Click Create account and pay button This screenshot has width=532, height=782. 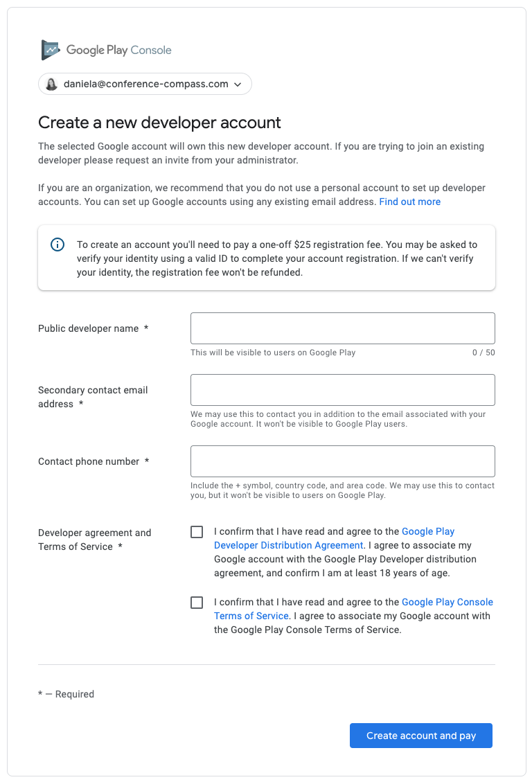tap(420, 736)
